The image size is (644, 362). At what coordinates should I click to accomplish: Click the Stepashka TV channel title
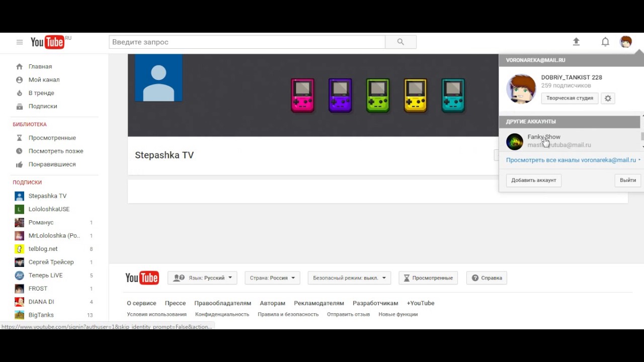[165, 155]
